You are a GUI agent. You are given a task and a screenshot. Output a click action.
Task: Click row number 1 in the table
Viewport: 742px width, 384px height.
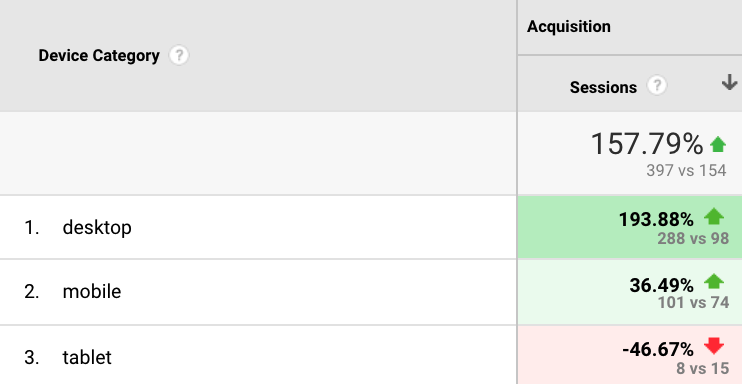(31, 228)
